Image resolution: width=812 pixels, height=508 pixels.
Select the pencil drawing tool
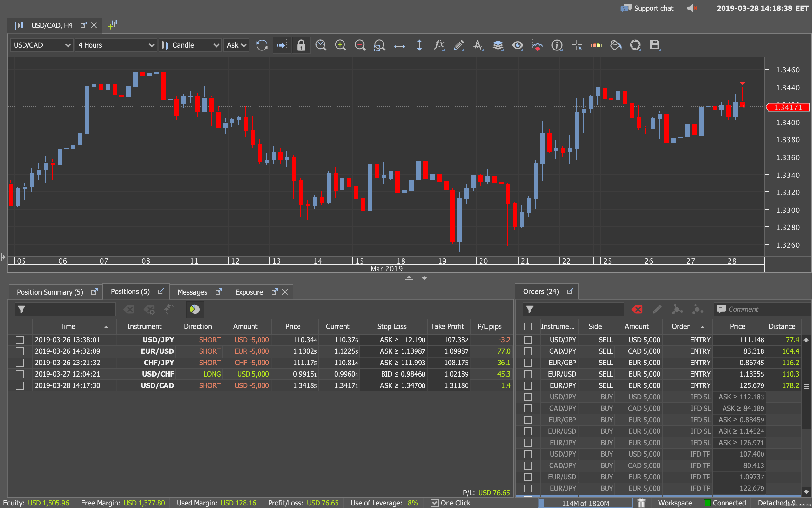[459, 45]
